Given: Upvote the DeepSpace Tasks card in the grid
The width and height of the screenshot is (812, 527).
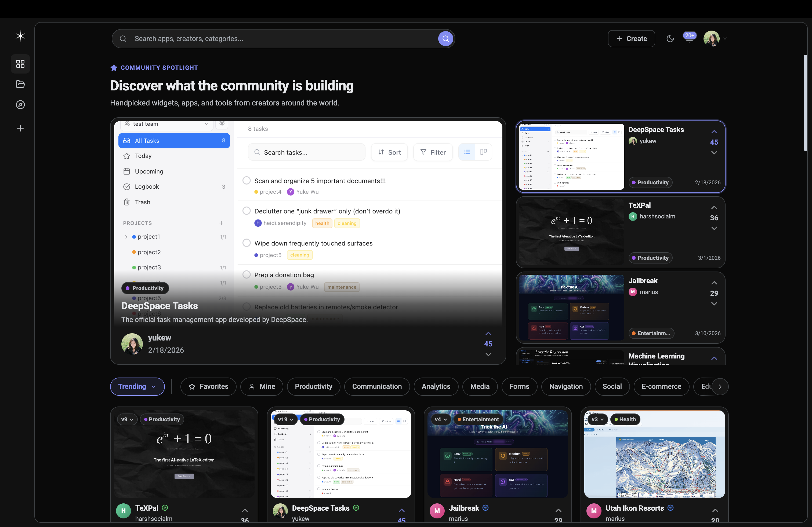Looking at the screenshot, I should (x=401, y=511).
